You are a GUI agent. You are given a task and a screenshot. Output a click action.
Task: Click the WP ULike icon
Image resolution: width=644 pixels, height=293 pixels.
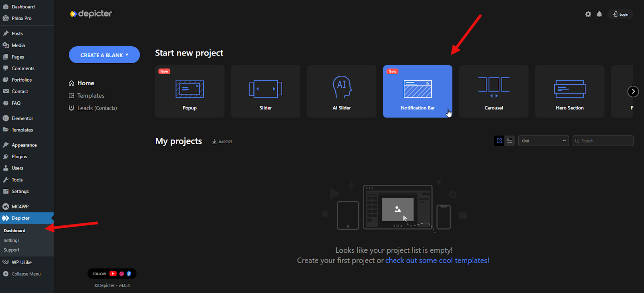tap(6, 262)
